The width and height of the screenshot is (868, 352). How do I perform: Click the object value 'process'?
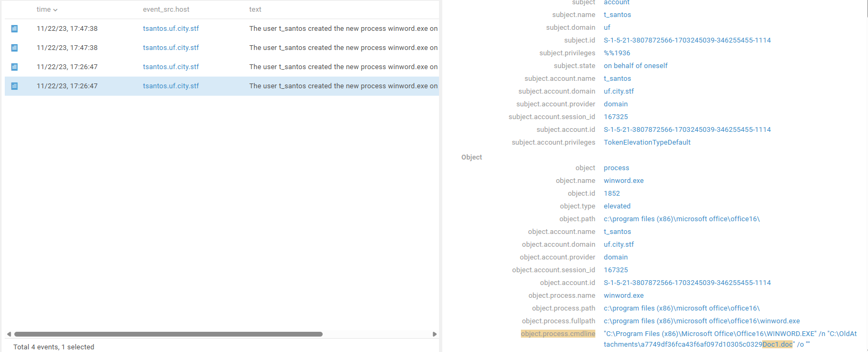click(617, 168)
